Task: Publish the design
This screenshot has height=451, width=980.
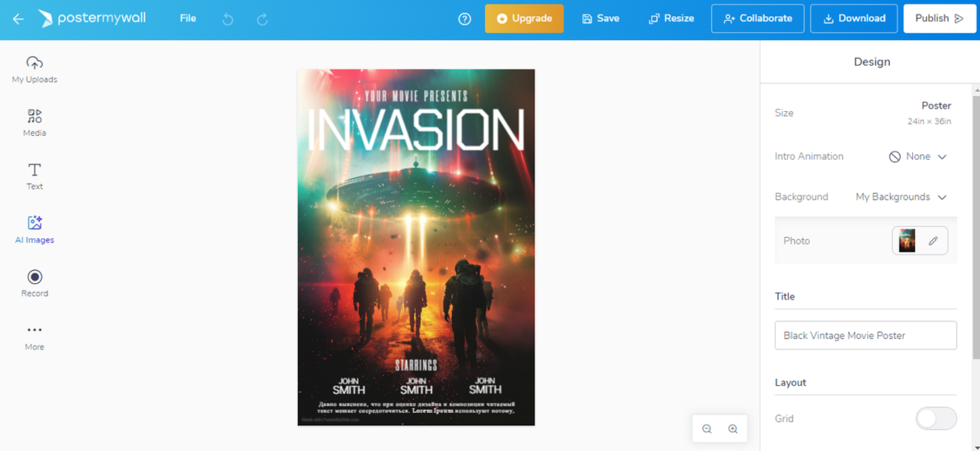Action: 939,19
